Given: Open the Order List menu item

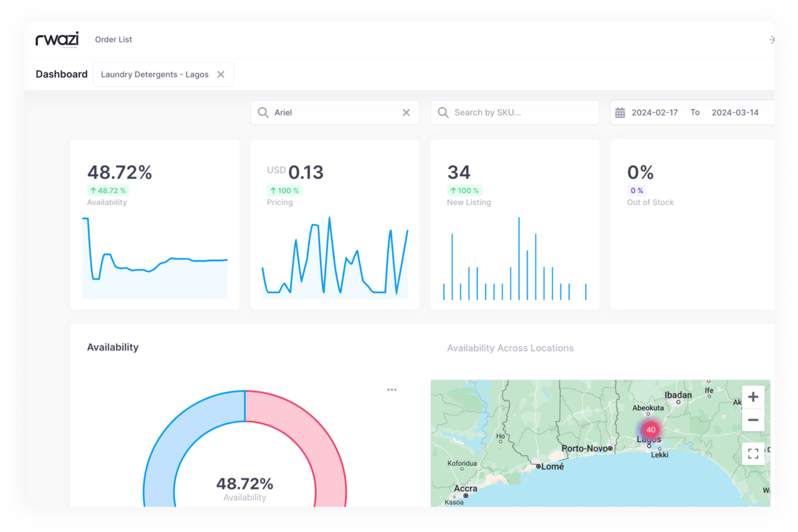Looking at the screenshot, I should pos(114,39).
